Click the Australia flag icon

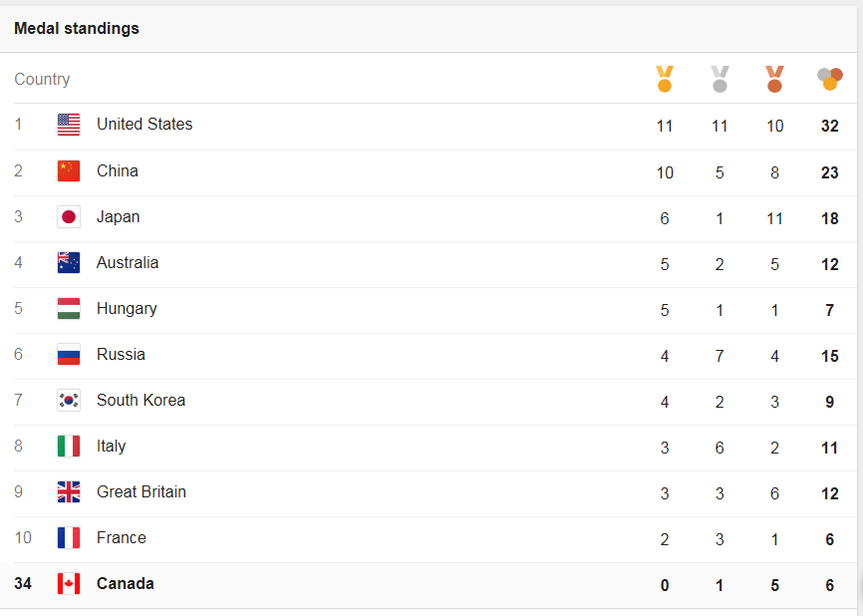tap(69, 263)
